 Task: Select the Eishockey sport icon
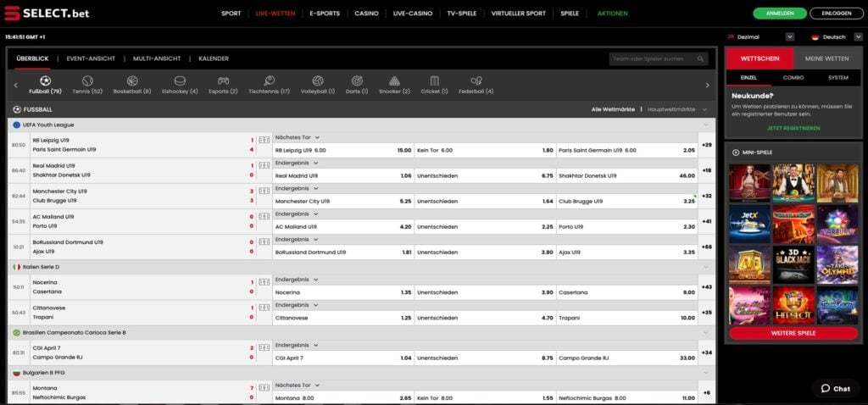click(x=180, y=80)
